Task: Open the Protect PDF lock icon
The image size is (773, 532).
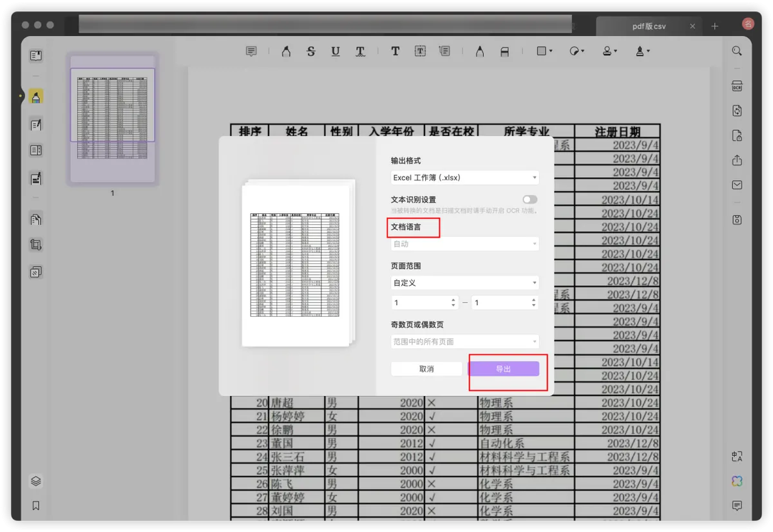Action: click(x=737, y=136)
